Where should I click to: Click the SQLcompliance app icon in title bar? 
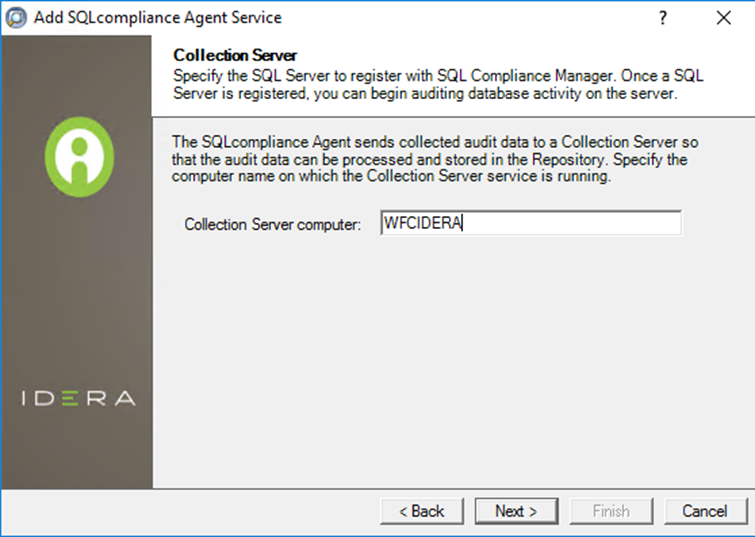point(16,18)
